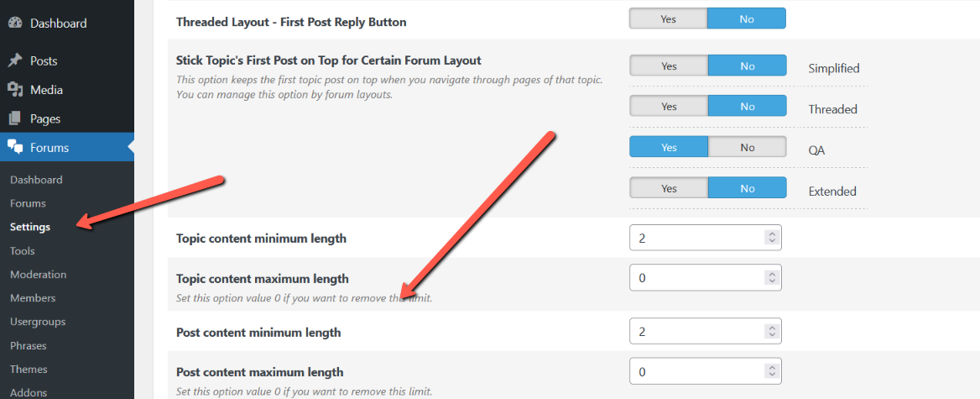The height and width of the screenshot is (399, 980).
Task: Turn on sticky first post for Threaded
Action: point(669,107)
